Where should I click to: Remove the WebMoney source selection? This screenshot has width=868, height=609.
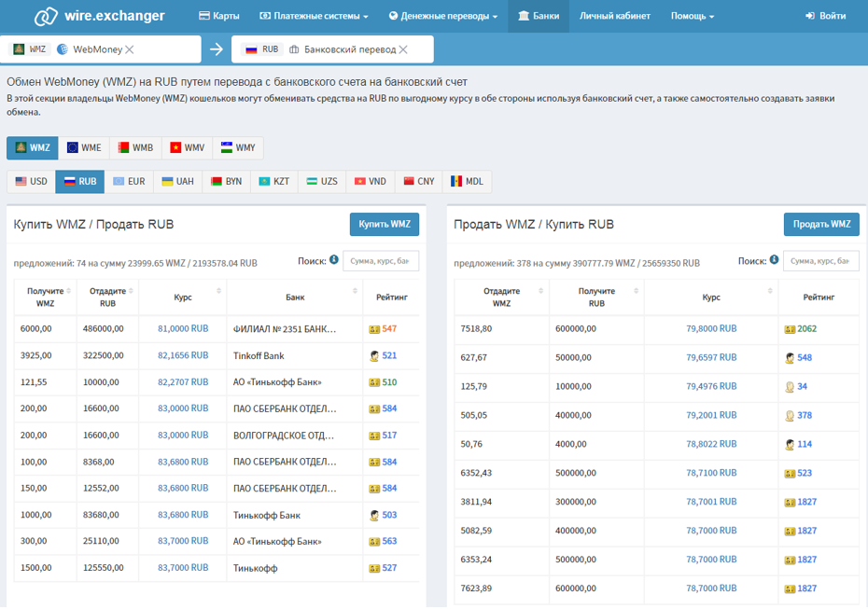pos(130,49)
